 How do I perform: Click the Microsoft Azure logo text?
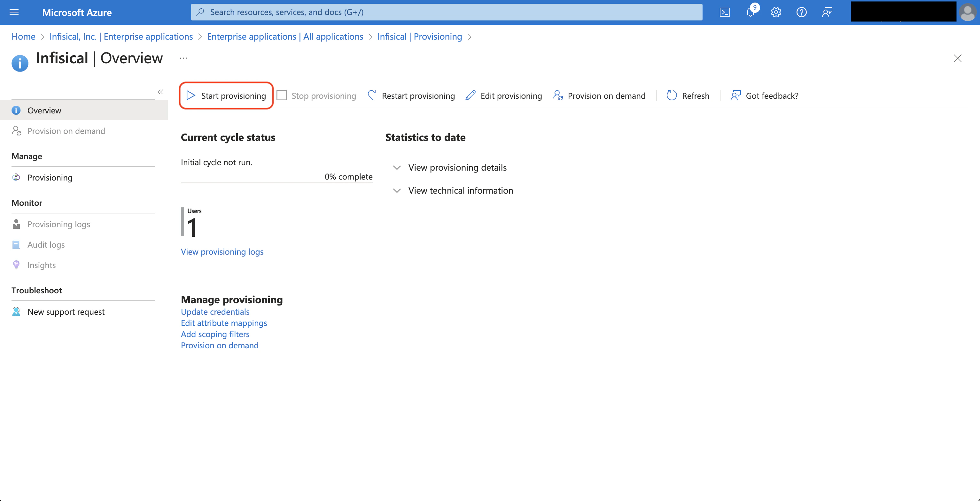(x=77, y=12)
